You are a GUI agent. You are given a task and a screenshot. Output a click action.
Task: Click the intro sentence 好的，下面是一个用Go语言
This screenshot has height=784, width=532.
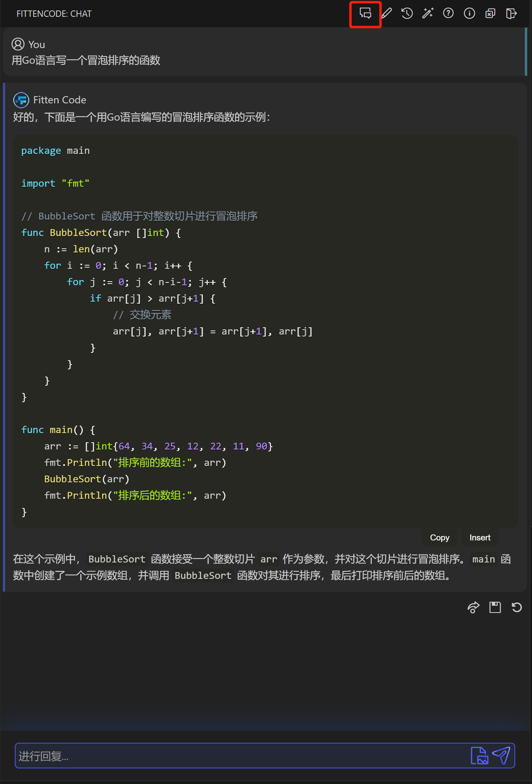pyautogui.click(x=142, y=117)
